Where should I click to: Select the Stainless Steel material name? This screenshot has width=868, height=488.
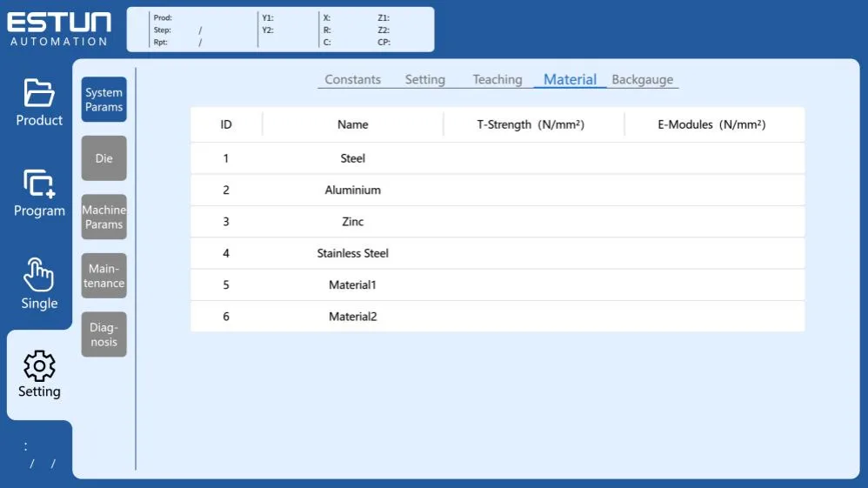click(352, 253)
